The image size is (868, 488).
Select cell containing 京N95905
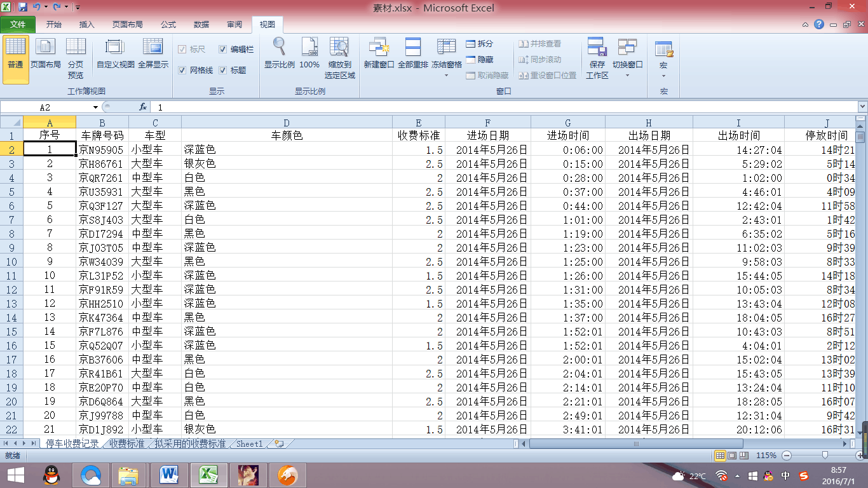102,150
